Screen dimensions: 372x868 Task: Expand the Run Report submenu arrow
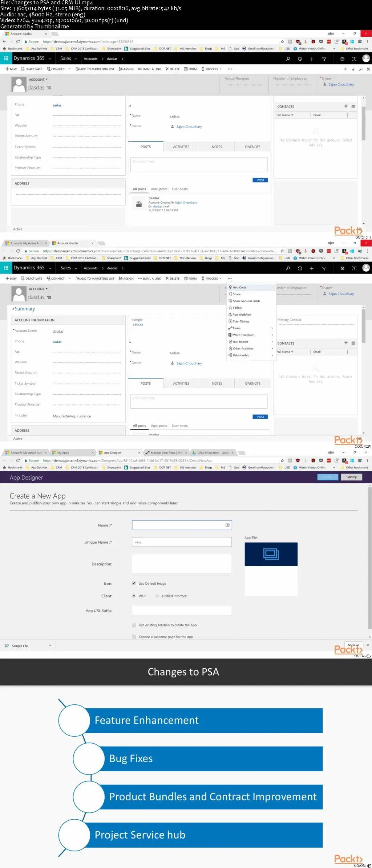pyautogui.click(x=272, y=342)
